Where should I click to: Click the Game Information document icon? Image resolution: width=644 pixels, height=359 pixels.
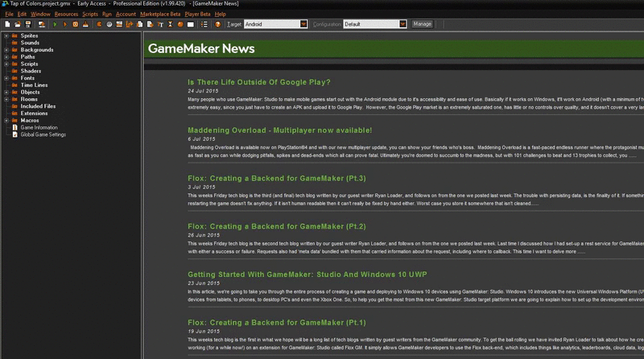[14, 127]
